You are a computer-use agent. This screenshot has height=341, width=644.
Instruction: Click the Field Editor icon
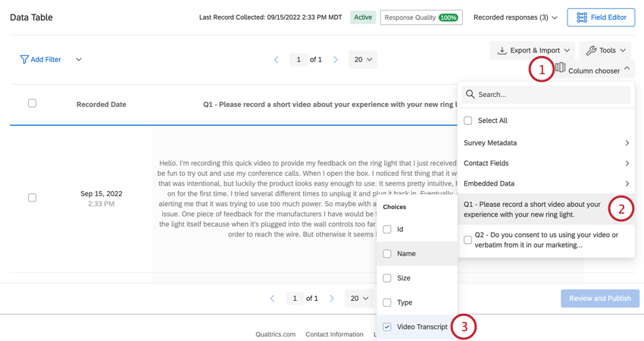(582, 17)
